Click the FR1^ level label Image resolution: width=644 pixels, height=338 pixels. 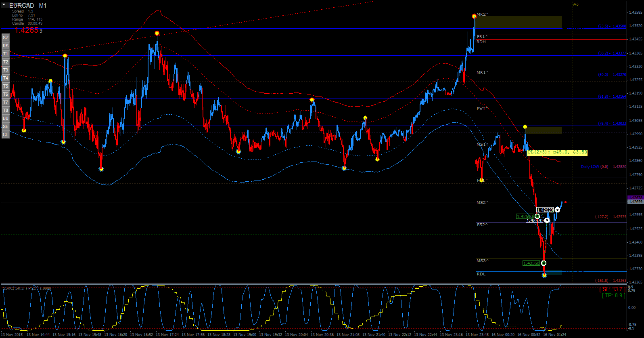click(x=482, y=37)
